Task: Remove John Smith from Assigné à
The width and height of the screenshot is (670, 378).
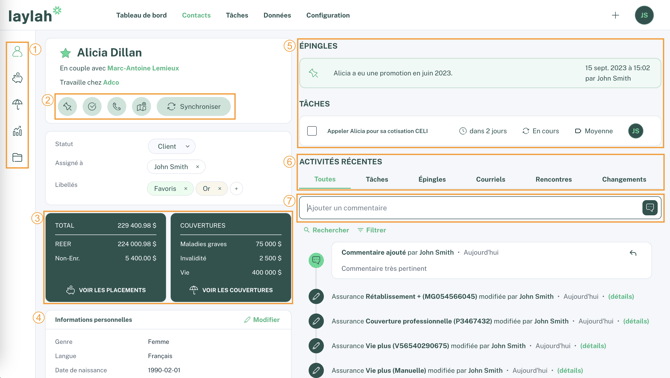Action: [x=197, y=167]
